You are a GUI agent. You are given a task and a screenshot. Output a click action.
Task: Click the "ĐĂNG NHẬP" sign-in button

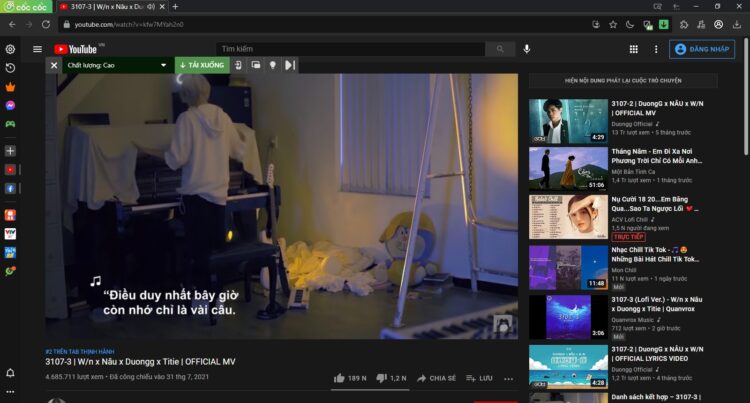[x=702, y=48]
